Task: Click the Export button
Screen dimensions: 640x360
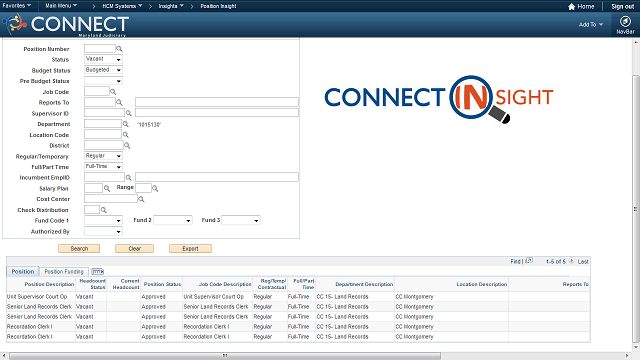Action: point(190,249)
